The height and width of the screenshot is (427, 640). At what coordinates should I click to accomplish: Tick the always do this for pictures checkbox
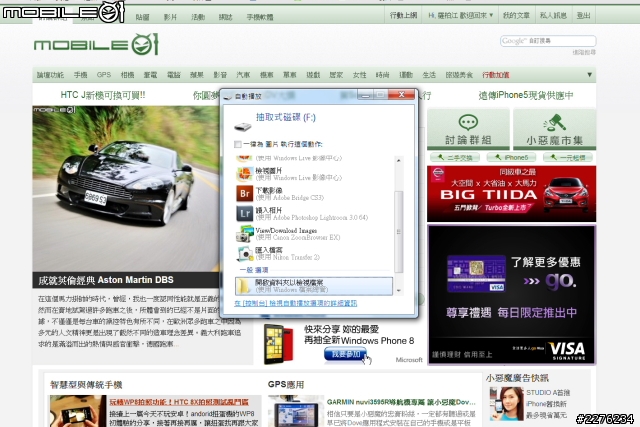coord(238,144)
